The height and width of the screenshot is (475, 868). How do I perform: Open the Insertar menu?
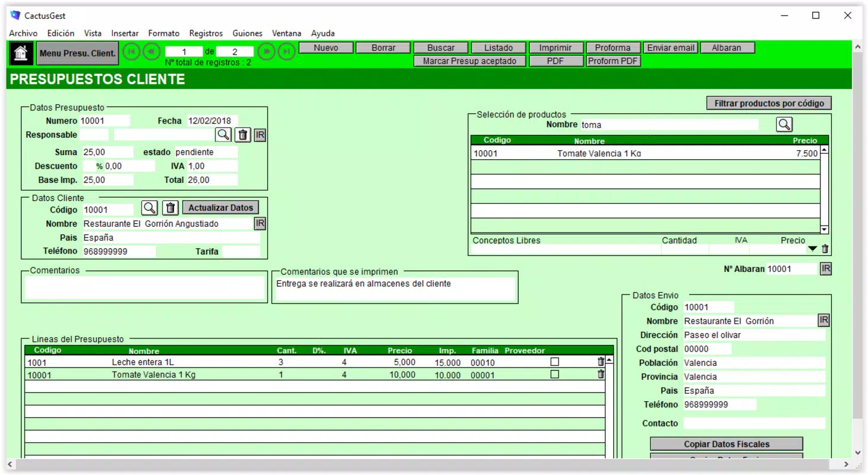(x=125, y=33)
